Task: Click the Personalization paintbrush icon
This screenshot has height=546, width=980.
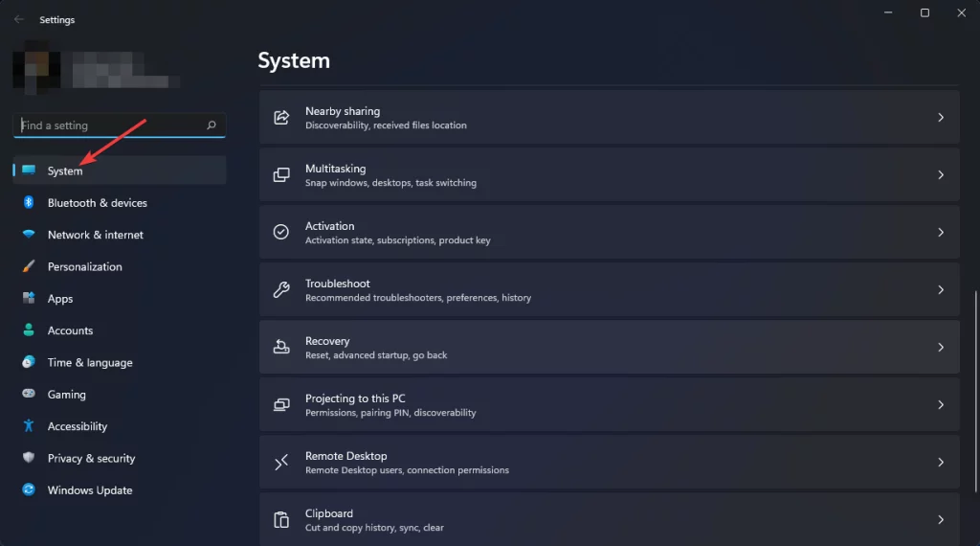Action: click(x=29, y=265)
